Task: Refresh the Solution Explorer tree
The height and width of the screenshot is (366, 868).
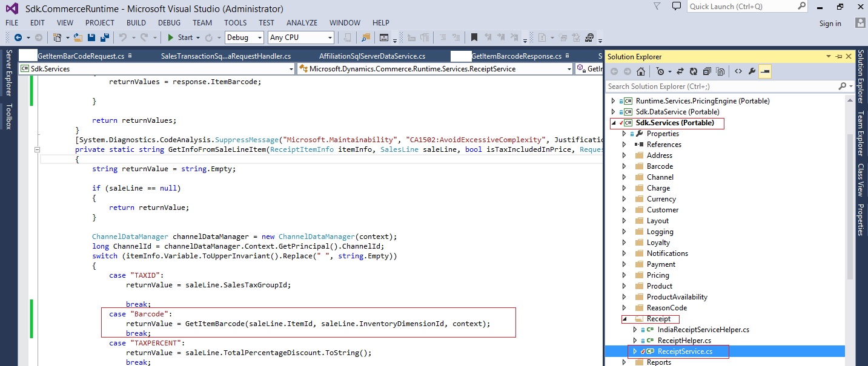Action: [x=694, y=71]
